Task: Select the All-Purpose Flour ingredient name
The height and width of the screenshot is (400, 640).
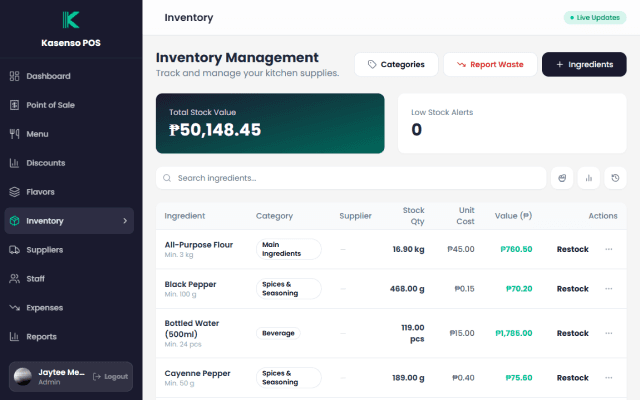Action: pyautogui.click(x=199, y=244)
